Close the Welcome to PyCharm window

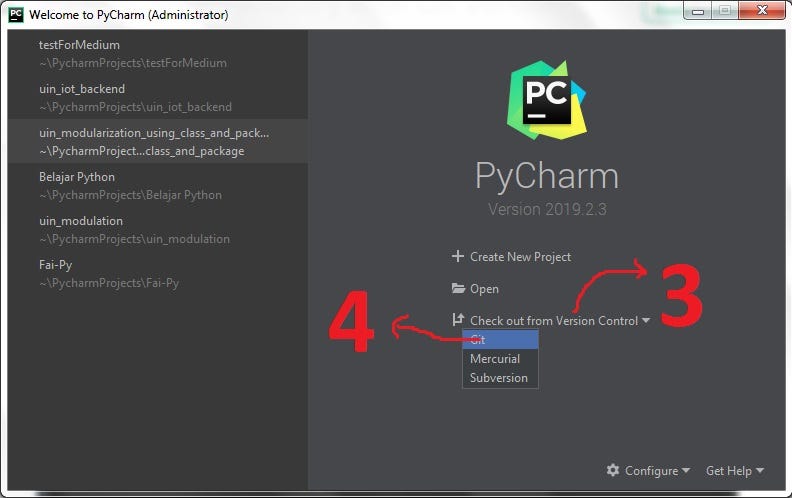762,11
